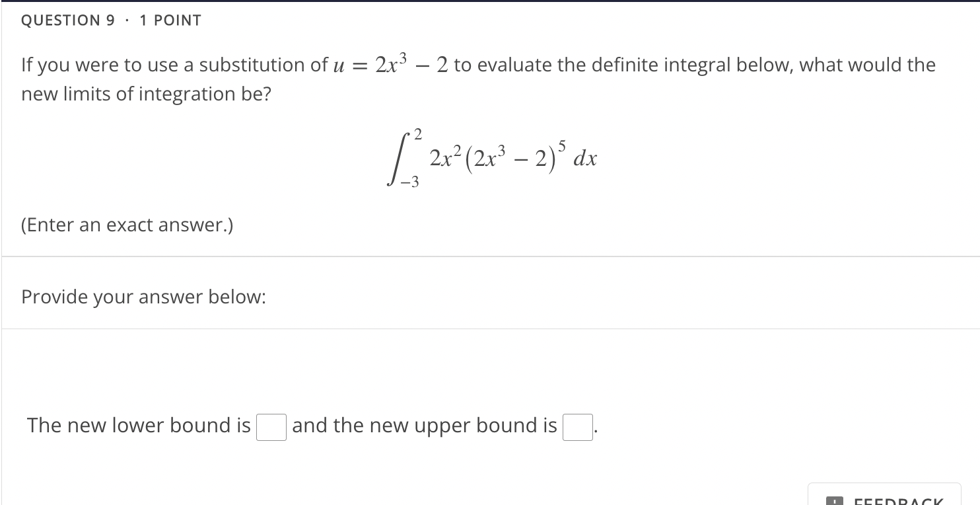Click inside the new upper bound field

coord(577,427)
